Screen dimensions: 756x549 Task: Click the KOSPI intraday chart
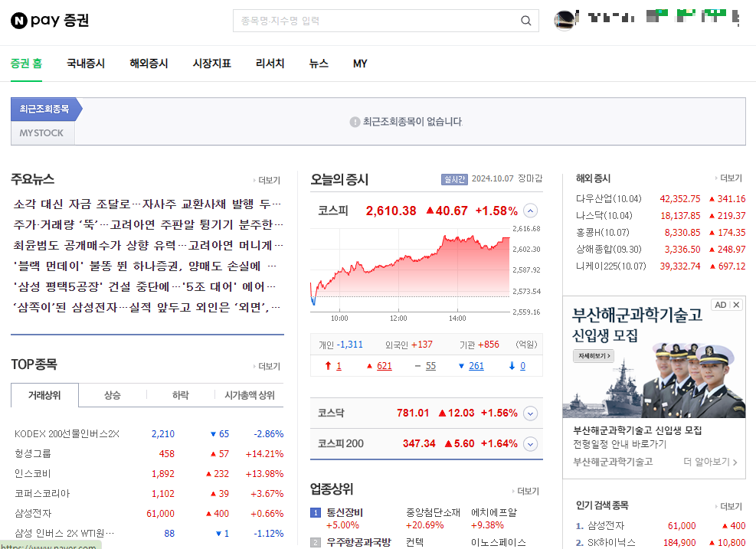(410, 270)
